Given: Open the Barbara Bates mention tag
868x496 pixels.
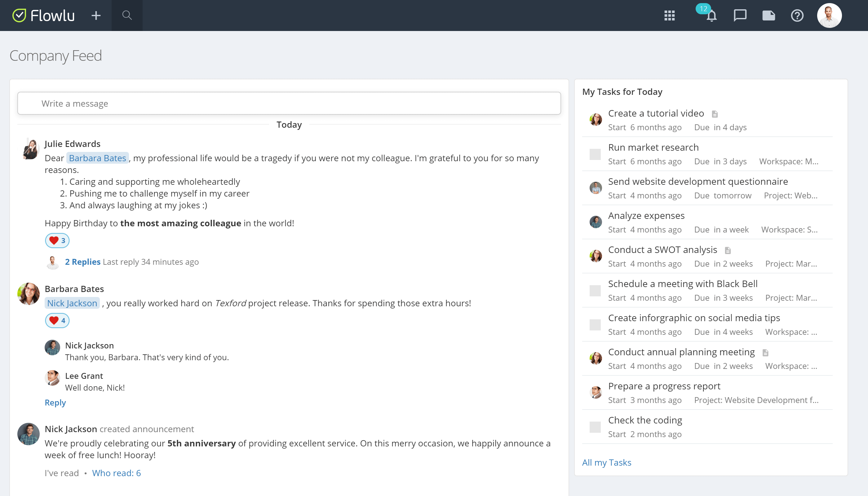Looking at the screenshot, I should click(x=97, y=158).
